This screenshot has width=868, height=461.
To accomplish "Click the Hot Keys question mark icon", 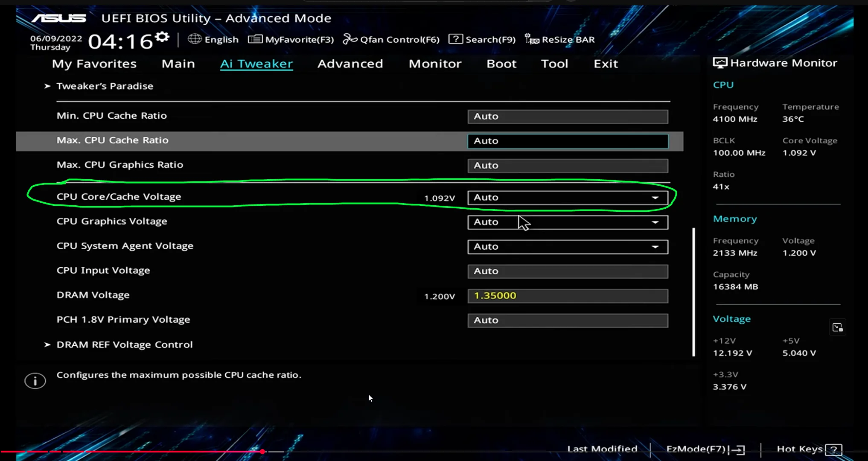I will point(833,449).
